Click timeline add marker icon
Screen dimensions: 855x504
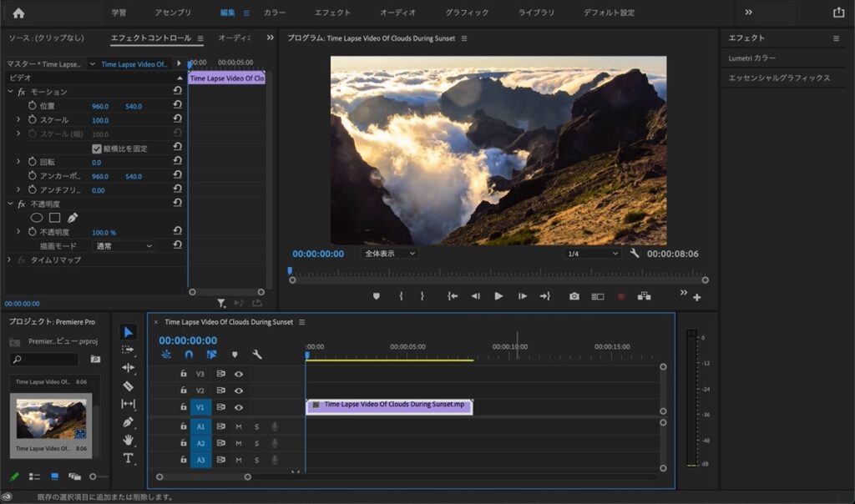[x=235, y=355]
